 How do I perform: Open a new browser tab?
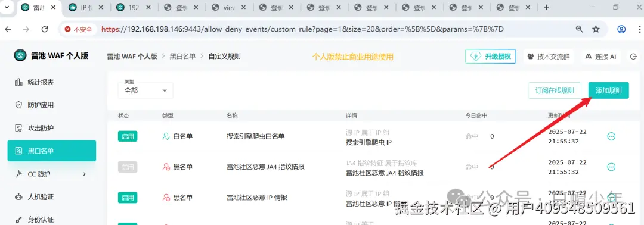pyautogui.click(x=546, y=7)
